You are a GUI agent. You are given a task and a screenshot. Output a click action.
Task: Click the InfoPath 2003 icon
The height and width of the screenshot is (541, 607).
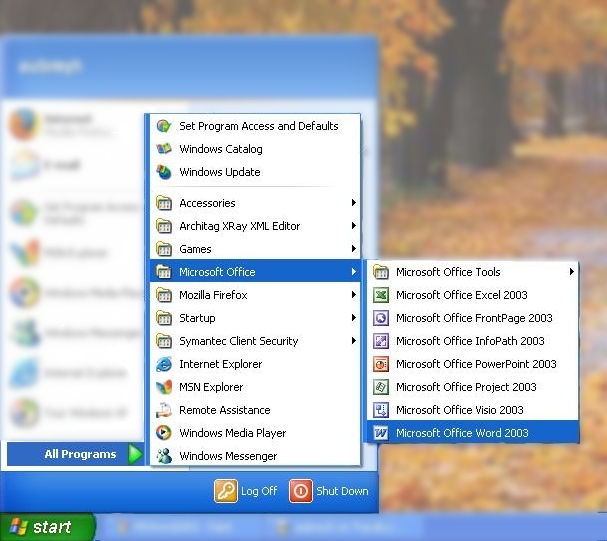381,341
